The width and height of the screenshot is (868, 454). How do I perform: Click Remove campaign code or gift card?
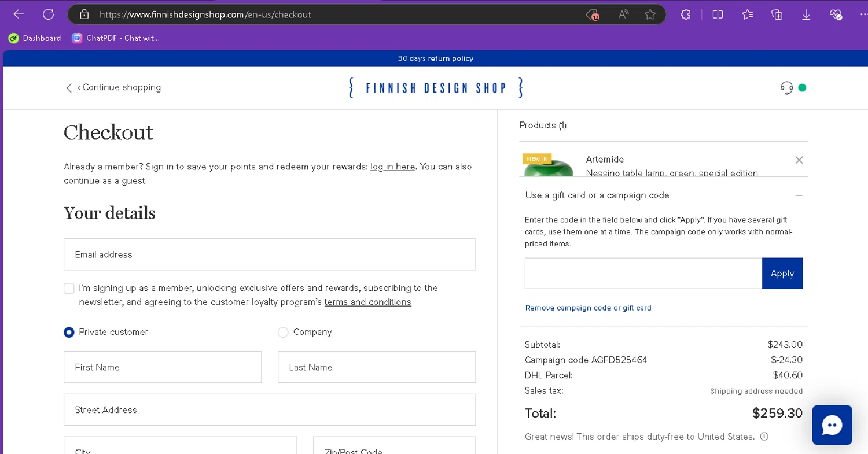coord(588,308)
